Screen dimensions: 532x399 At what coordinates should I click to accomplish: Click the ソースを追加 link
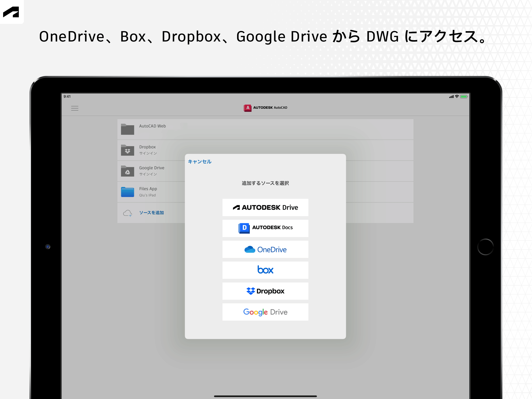151,213
